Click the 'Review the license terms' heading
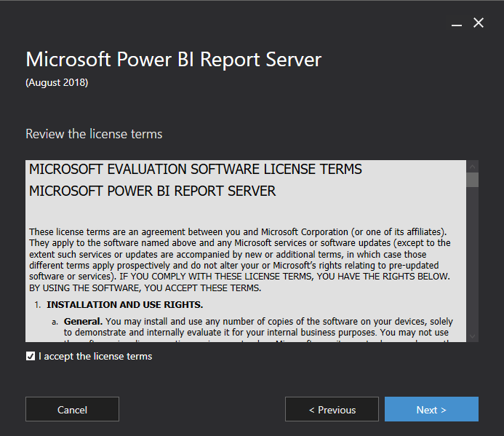The width and height of the screenshot is (504, 436). [94, 134]
